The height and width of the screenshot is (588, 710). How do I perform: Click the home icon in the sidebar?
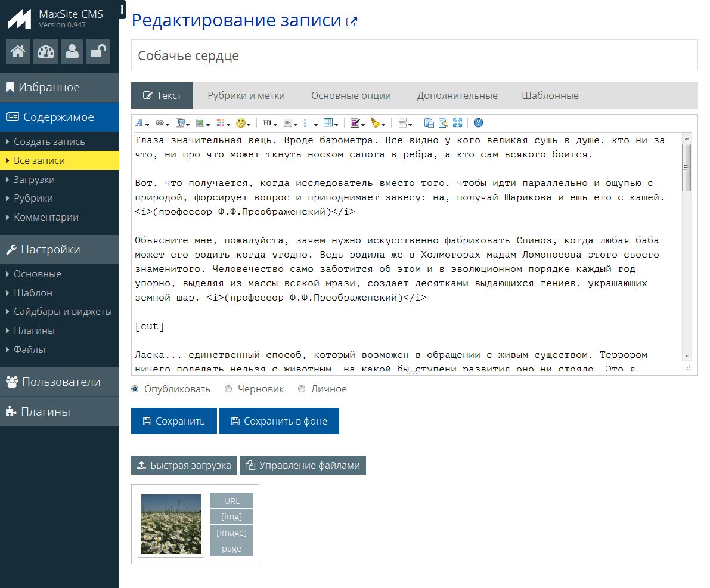(17, 51)
